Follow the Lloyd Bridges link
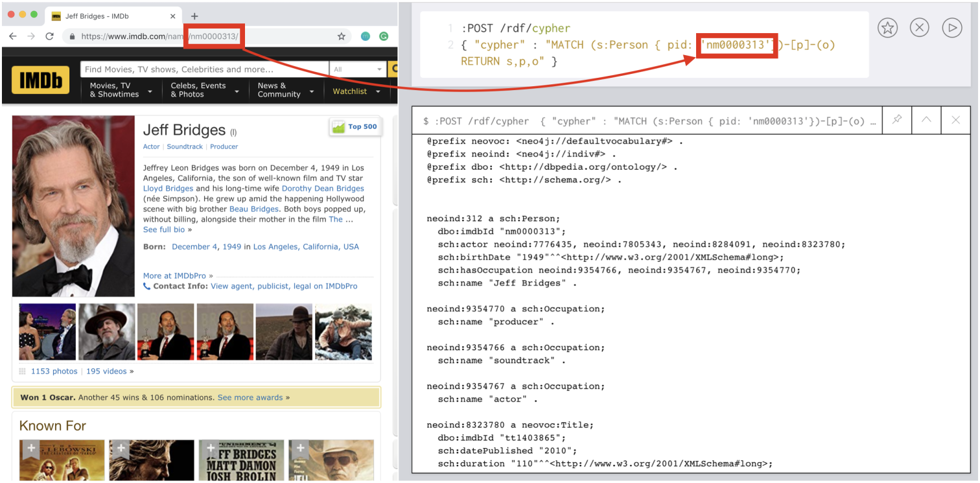The width and height of the screenshot is (980, 483). [168, 189]
